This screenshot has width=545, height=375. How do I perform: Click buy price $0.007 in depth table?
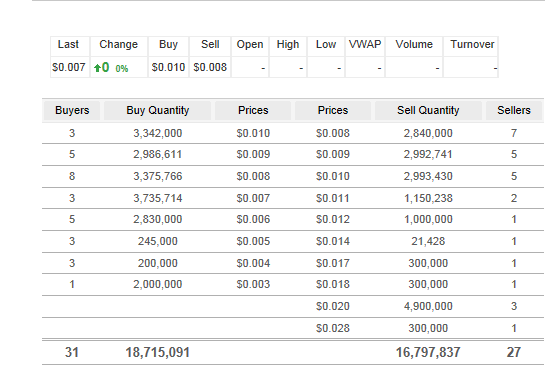click(x=253, y=198)
